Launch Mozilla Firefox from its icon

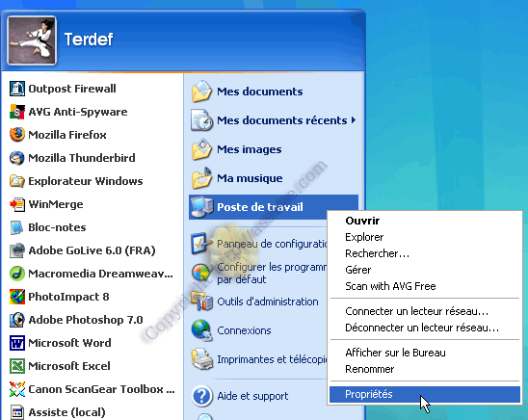coord(16,135)
